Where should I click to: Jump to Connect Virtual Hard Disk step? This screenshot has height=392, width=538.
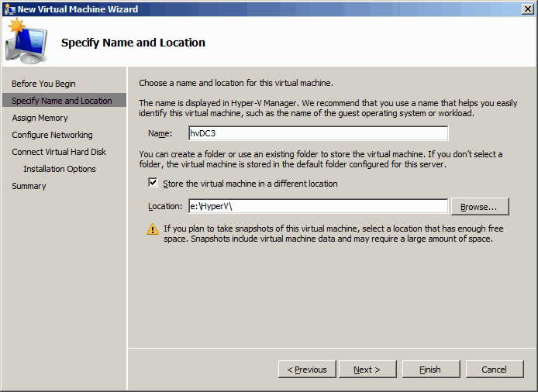pos(59,152)
